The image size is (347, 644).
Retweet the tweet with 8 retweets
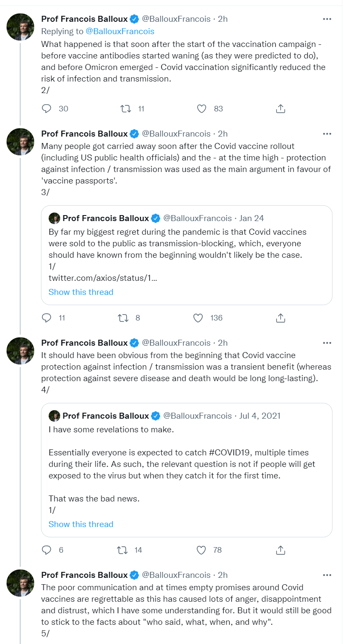123,318
